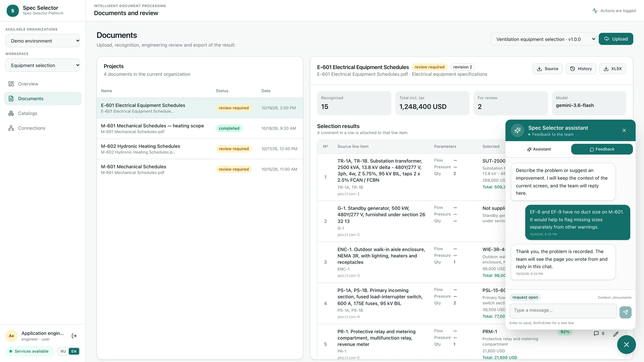Open the Overview page in sidebar

(43, 84)
